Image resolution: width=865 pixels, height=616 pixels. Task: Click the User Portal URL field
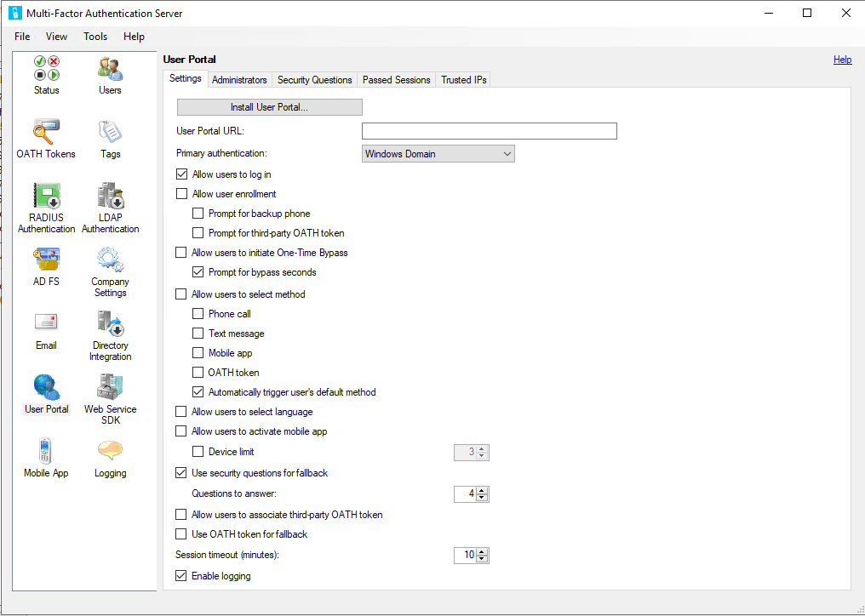point(489,131)
